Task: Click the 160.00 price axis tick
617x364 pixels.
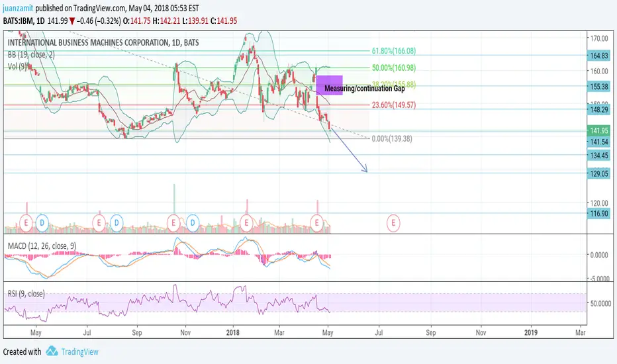Action: pyautogui.click(x=599, y=71)
